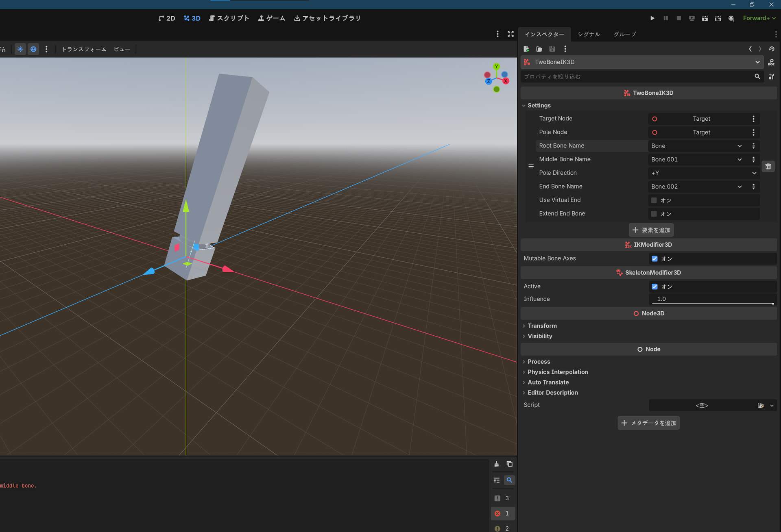Expand the Transform section
The height and width of the screenshot is (532, 781).
pos(542,326)
